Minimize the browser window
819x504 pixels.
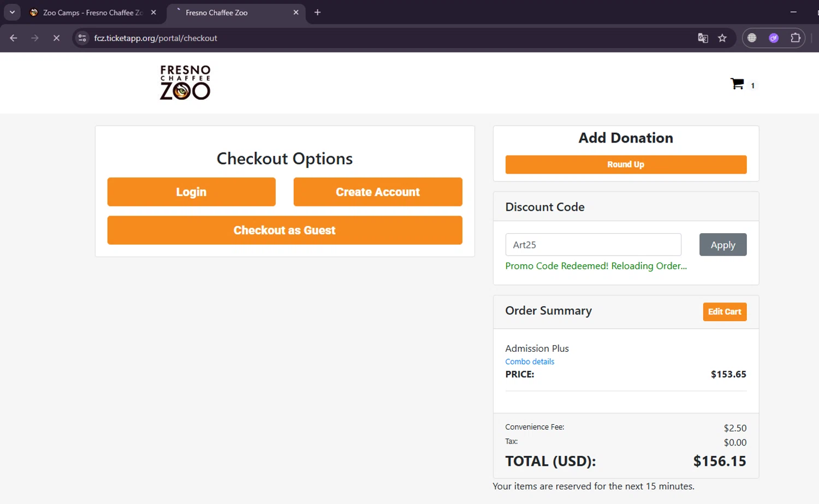(x=793, y=12)
